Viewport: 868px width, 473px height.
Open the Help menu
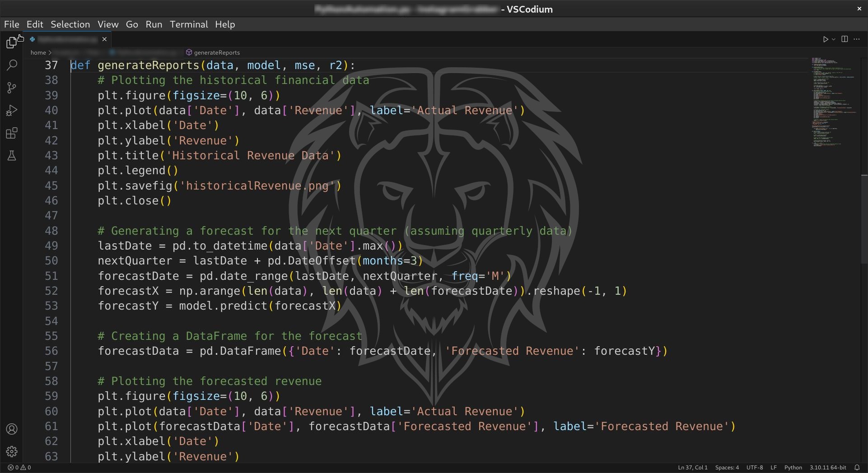click(225, 24)
